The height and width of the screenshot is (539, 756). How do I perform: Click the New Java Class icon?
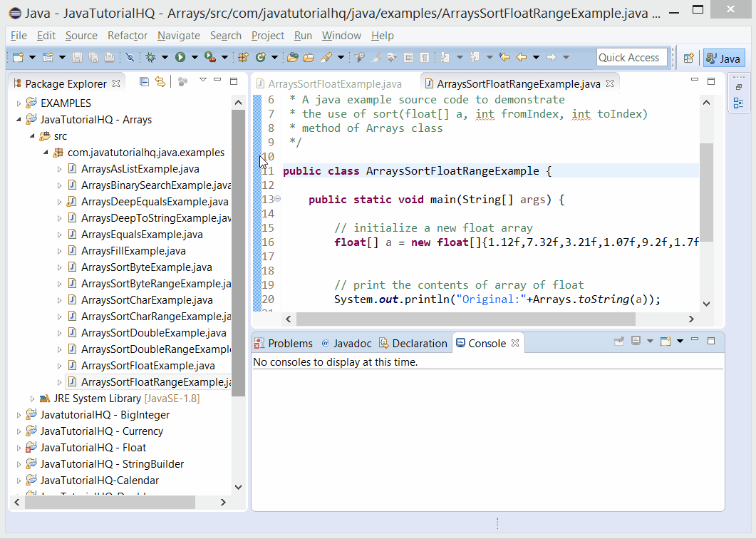pyautogui.click(x=261, y=58)
